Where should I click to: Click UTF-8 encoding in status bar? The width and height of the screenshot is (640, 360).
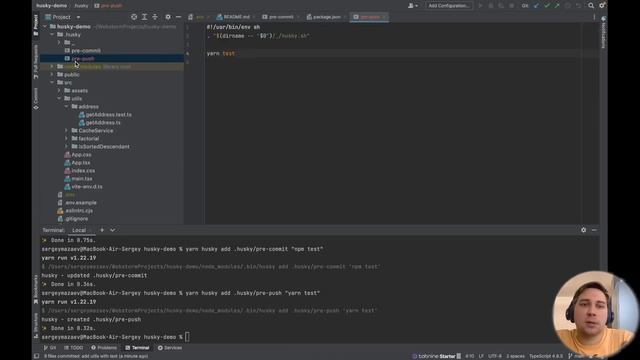tap(495, 356)
